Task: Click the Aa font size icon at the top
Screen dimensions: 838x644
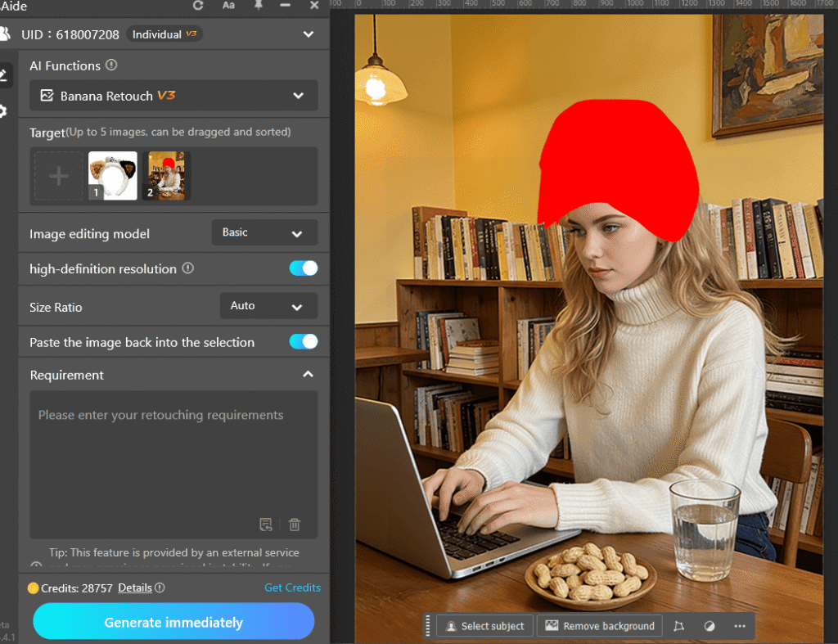Action: click(228, 6)
